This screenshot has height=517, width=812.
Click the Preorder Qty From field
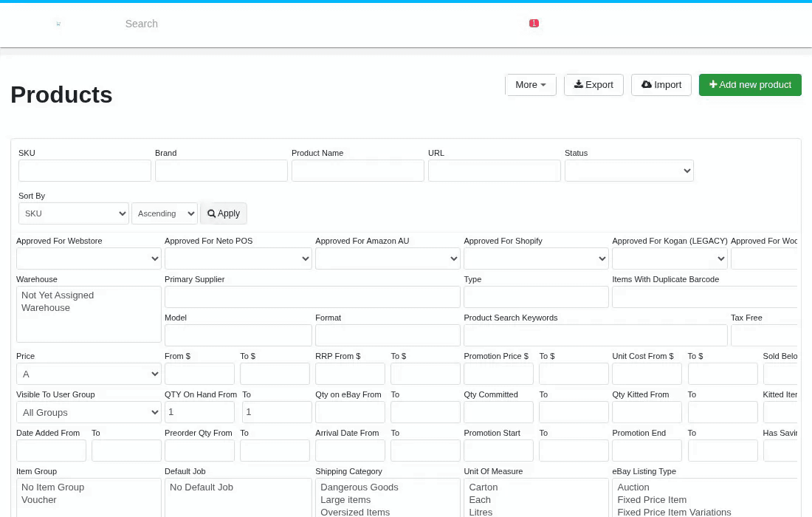(199, 451)
